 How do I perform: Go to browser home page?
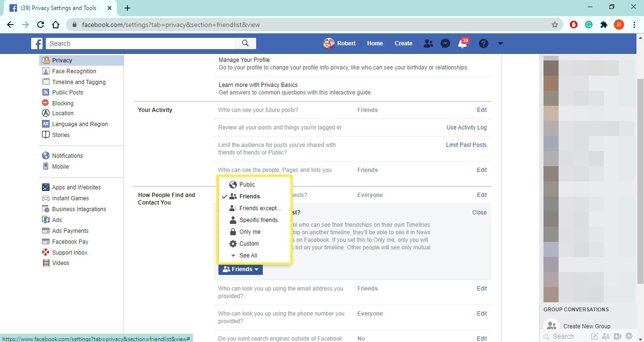[x=56, y=25]
